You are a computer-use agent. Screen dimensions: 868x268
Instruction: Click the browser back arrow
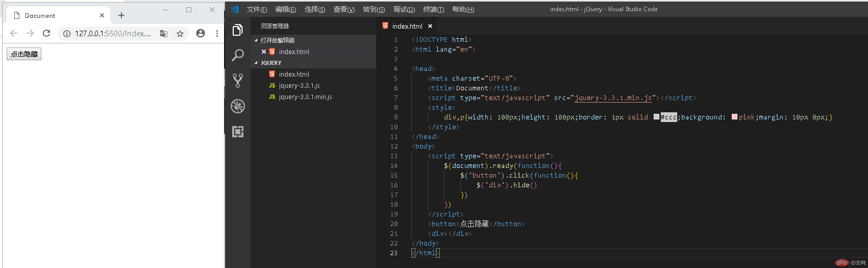tap(14, 33)
